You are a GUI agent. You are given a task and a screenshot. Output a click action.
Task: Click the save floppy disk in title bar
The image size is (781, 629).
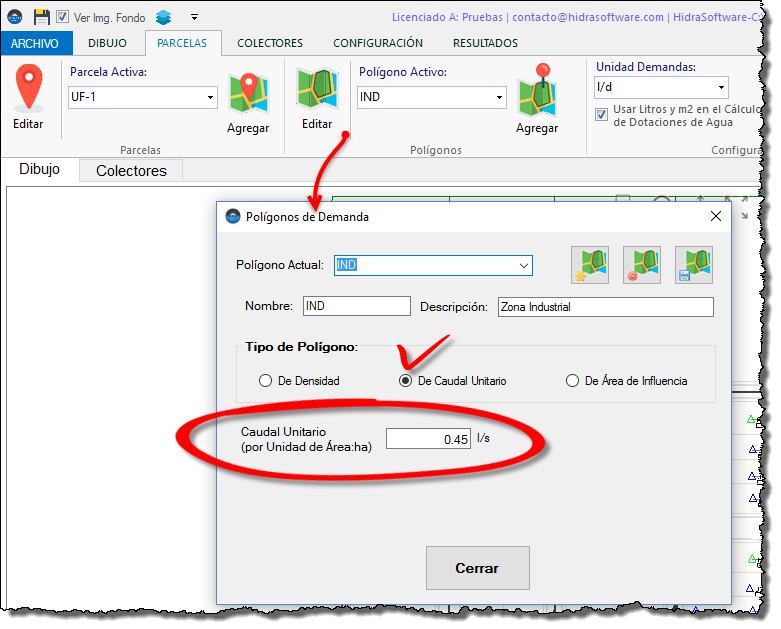coord(41,17)
